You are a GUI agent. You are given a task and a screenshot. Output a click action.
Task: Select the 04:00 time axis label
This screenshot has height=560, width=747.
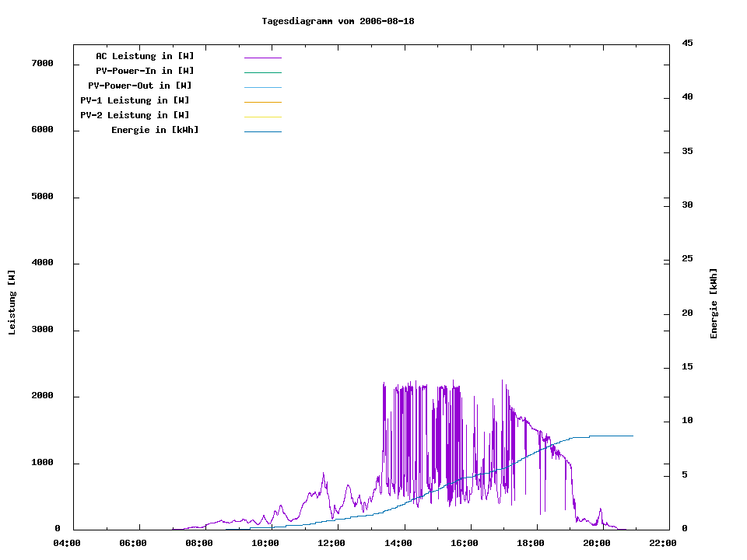click(67, 543)
